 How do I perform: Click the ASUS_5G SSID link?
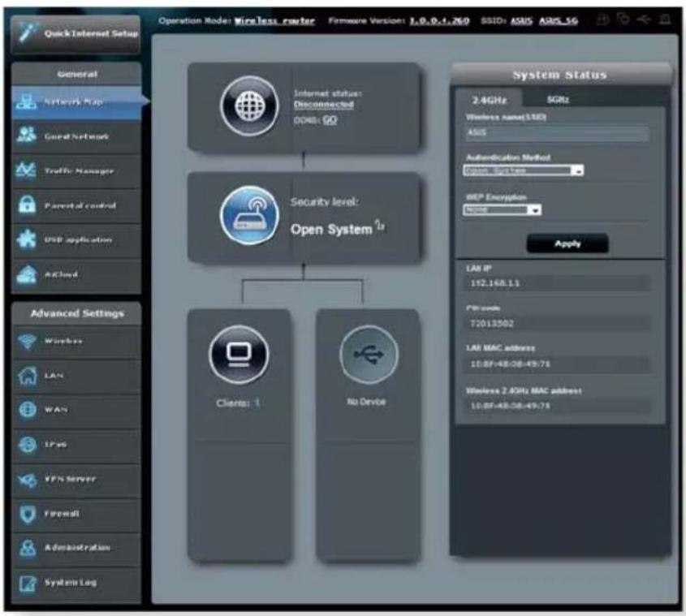559,20
